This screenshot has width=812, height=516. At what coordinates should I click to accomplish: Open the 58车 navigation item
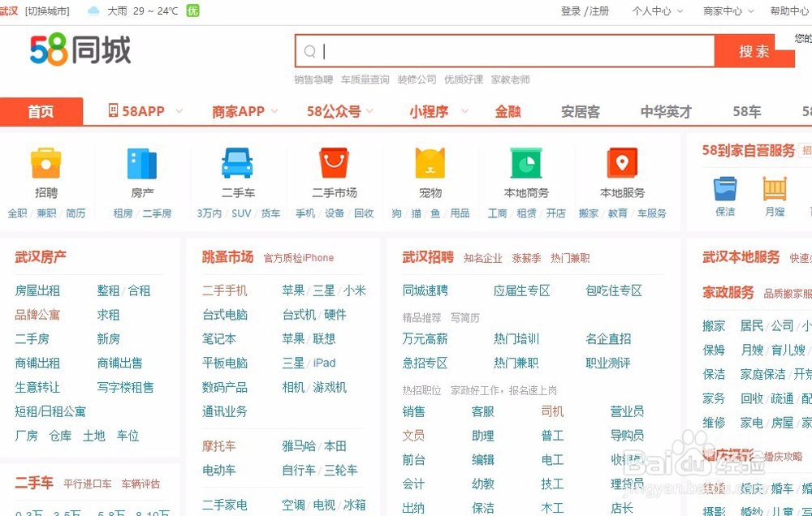[747, 111]
